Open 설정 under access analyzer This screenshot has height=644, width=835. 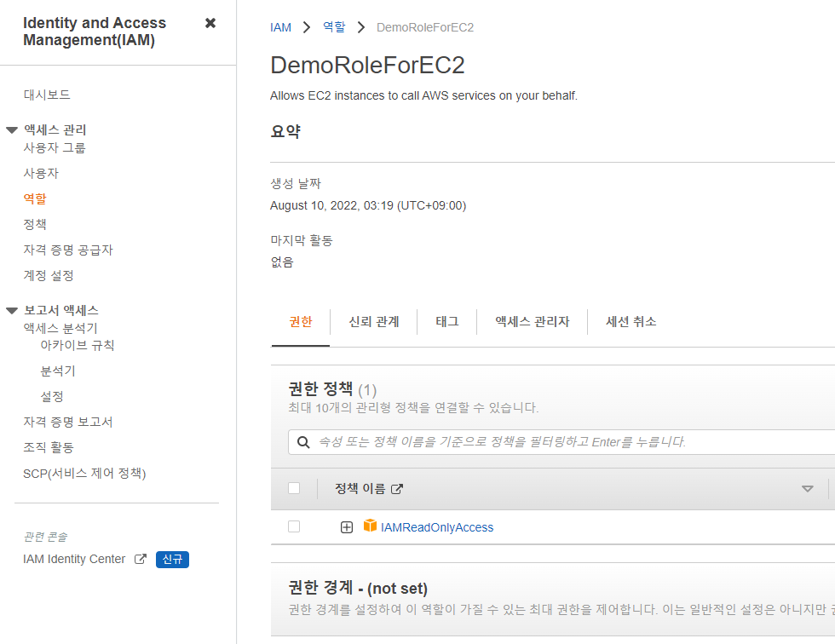pyautogui.click(x=52, y=396)
